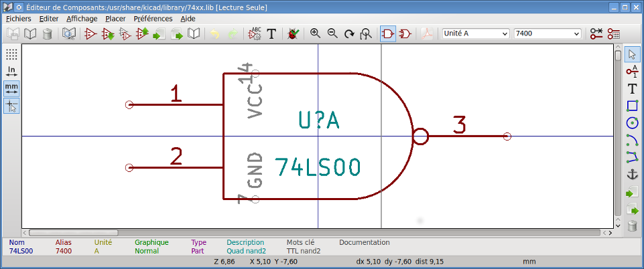Open component properties ABC gear icon
Screen dimensions: 644x269
point(254,33)
